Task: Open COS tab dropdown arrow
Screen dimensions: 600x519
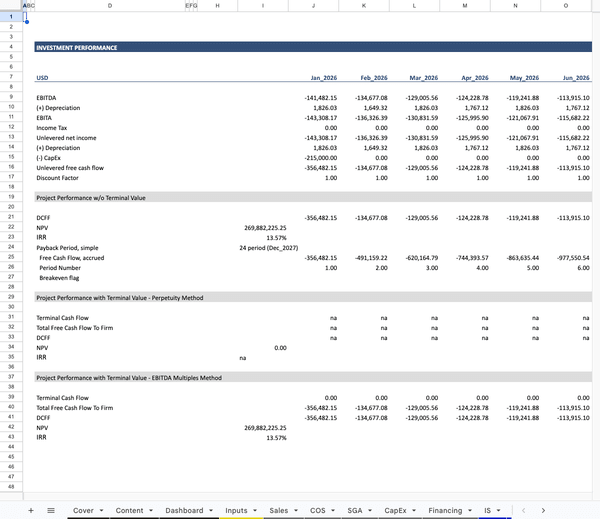Action: (333, 511)
